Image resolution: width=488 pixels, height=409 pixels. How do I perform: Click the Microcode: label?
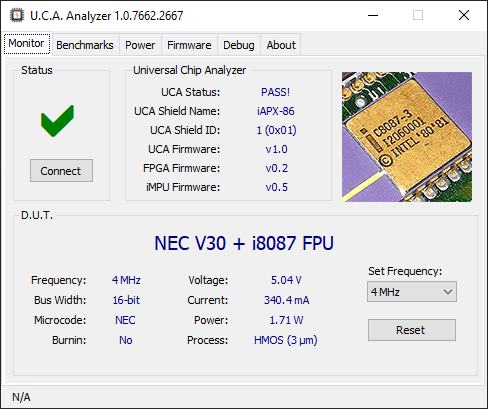click(60, 320)
